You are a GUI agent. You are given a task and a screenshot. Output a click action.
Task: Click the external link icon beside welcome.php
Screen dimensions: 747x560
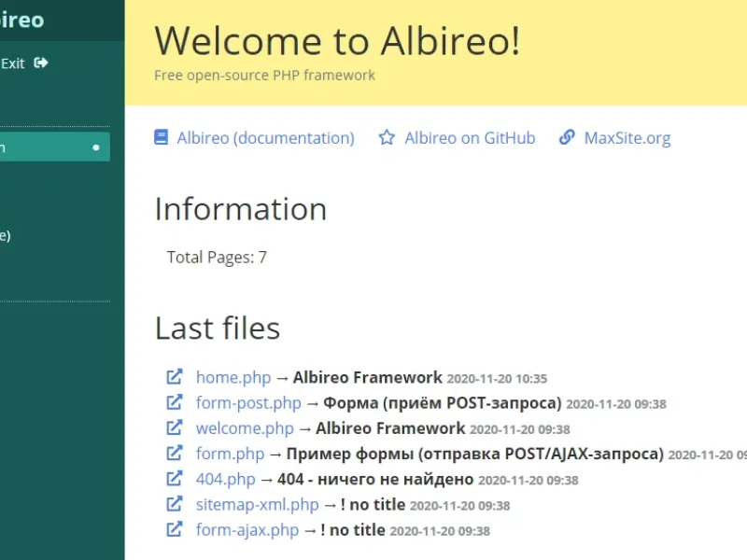tap(174, 427)
